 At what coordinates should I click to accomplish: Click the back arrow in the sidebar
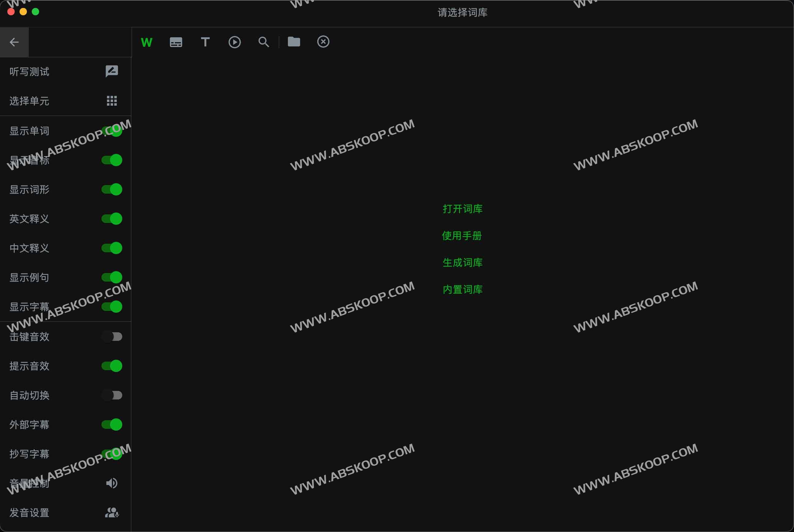point(14,42)
